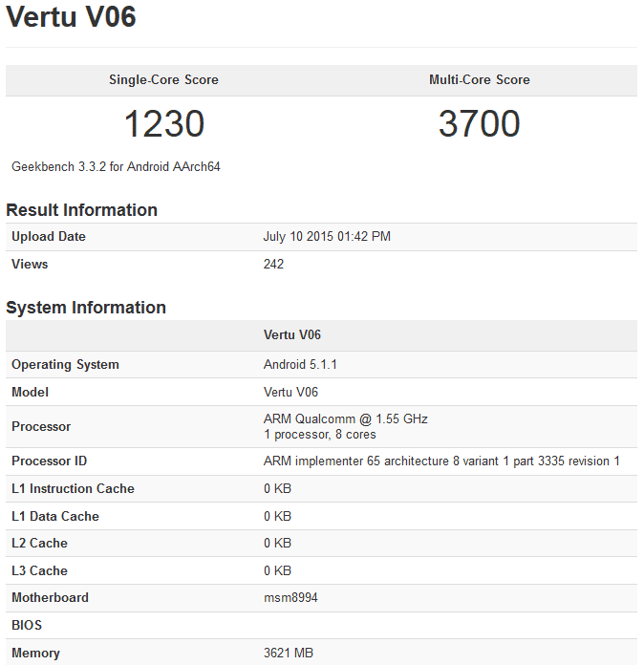The image size is (644, 665).
Task: Click the ARM Qualcomm processor value
Action: (345, 419)
